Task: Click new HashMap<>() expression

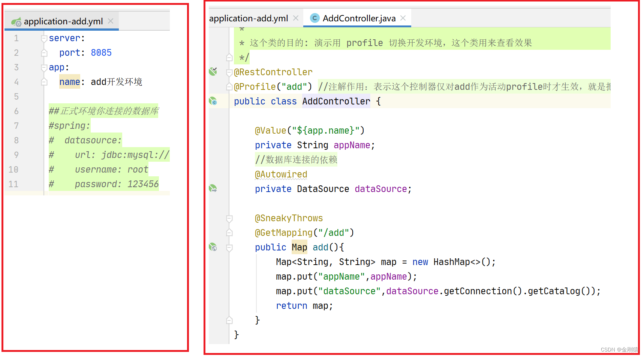Action: coord(451,262)
